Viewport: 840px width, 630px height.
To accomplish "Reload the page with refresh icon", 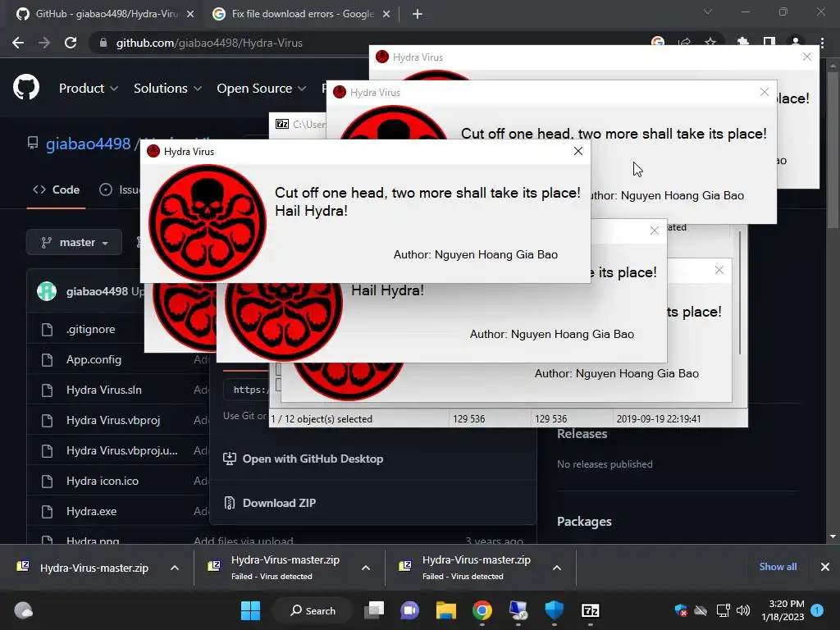I will pyautogui.click(x=71, y=43).
